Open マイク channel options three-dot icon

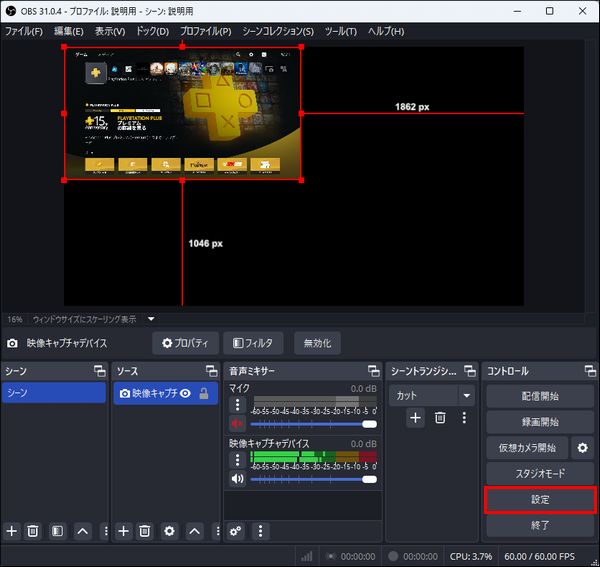tap(238, 404)
